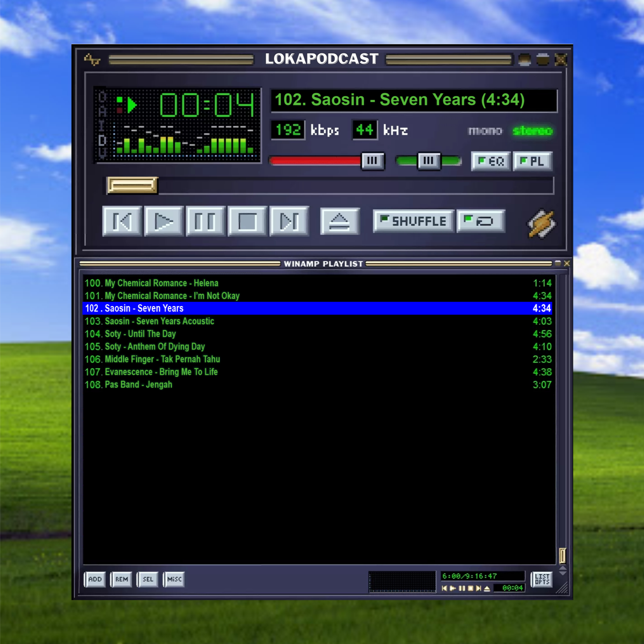Screen dimensions: 644x644
Task: Click the Winamp lightning bolt logo
Action: click(541, 223)
